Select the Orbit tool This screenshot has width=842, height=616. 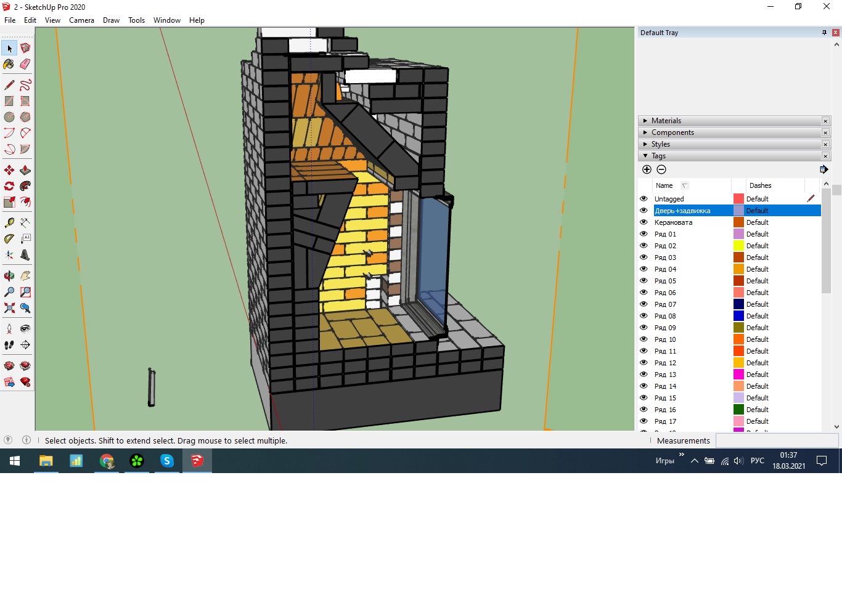[x=9, y=276]
